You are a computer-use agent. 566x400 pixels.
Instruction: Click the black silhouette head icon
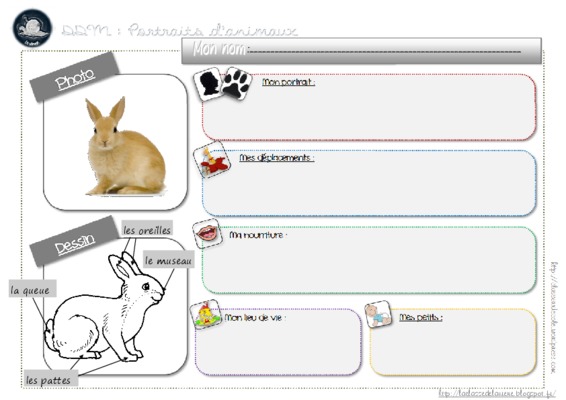click(208, 83)
